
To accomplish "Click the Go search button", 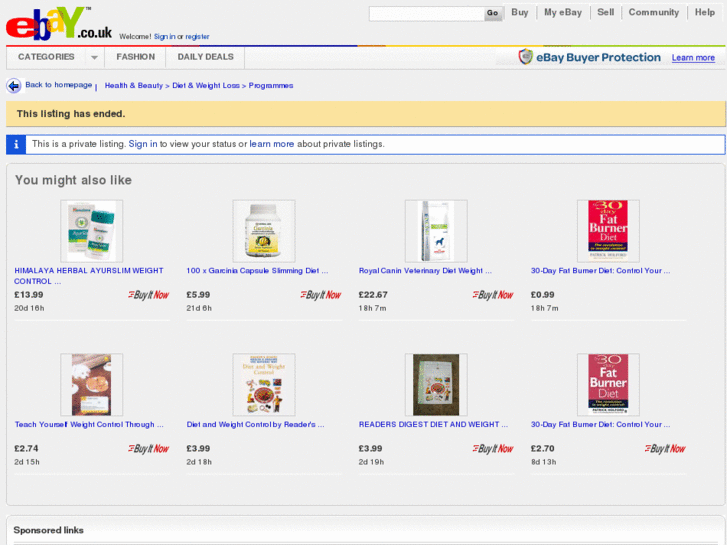I will (x=492, y=13).
